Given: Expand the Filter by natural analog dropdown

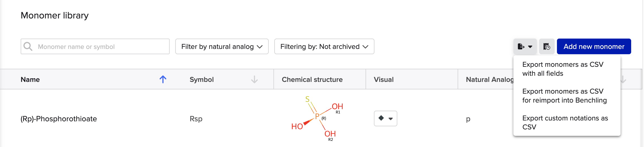Looking at the screenshot, I should [x=222, y=46].
